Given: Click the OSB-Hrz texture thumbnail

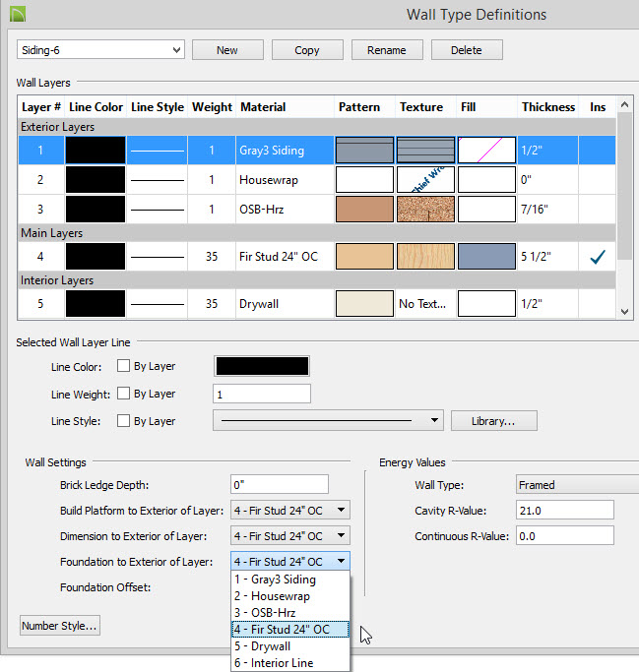Looking at the screenshot, I should pyautogui.click(x=426, y=210).
